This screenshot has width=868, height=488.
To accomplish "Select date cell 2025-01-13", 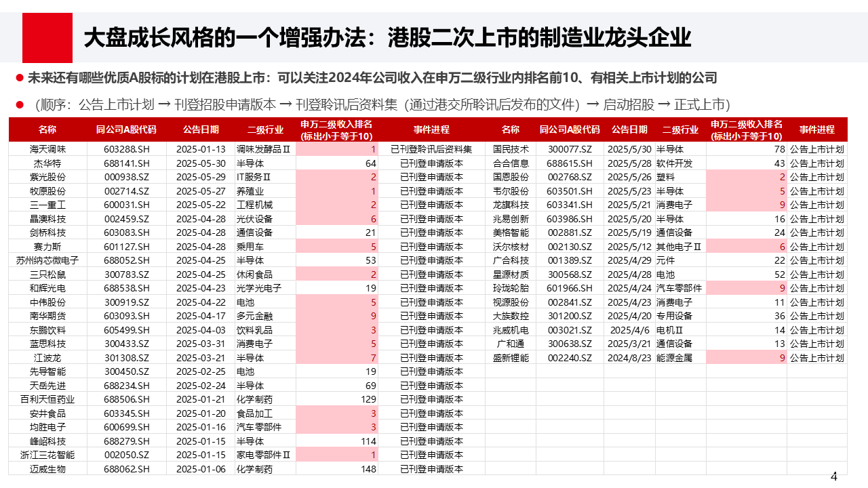I will click(x=201, y=149).
